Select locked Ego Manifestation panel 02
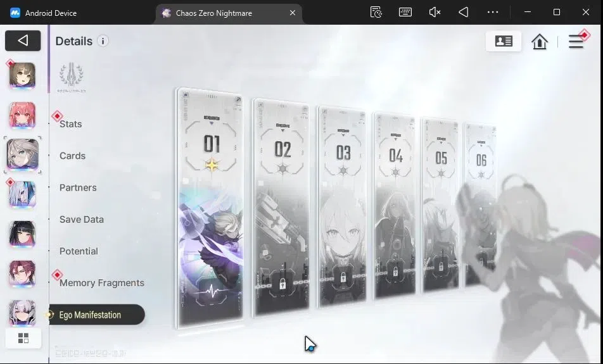Image resolution: width=603 pixels, height=364 pixels. tap(281, 208)
